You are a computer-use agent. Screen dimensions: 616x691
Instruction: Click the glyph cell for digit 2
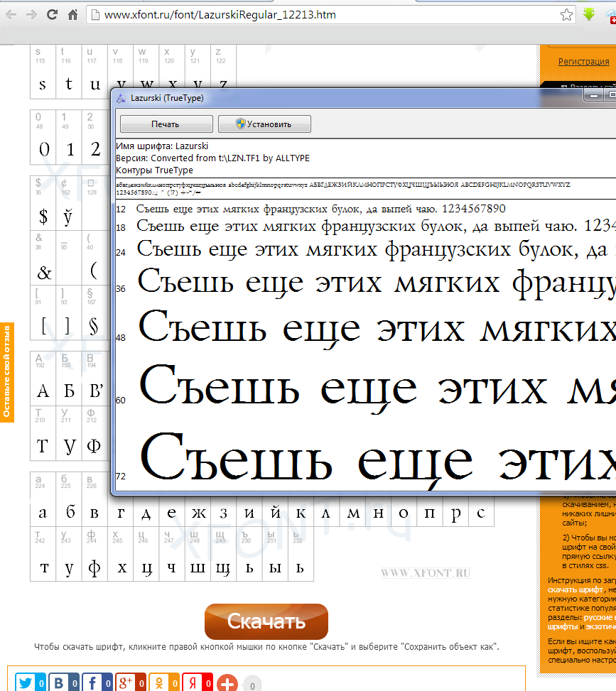click(x=94, y=137)
